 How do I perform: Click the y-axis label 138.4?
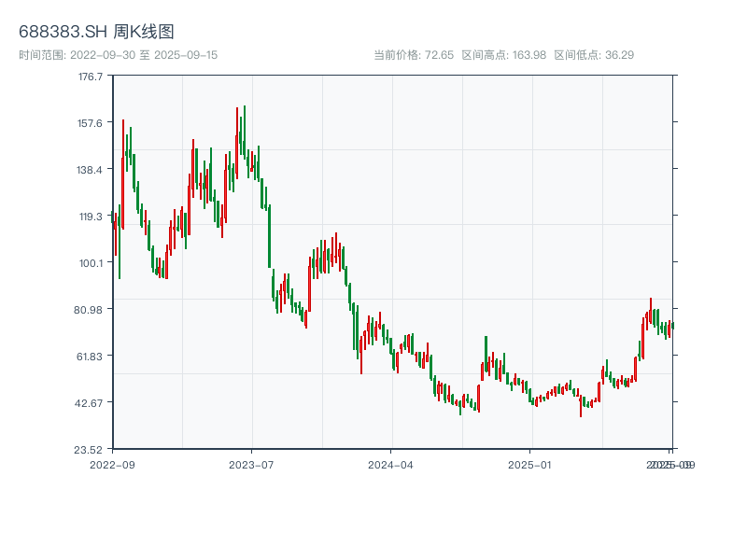tap(90, 170)
